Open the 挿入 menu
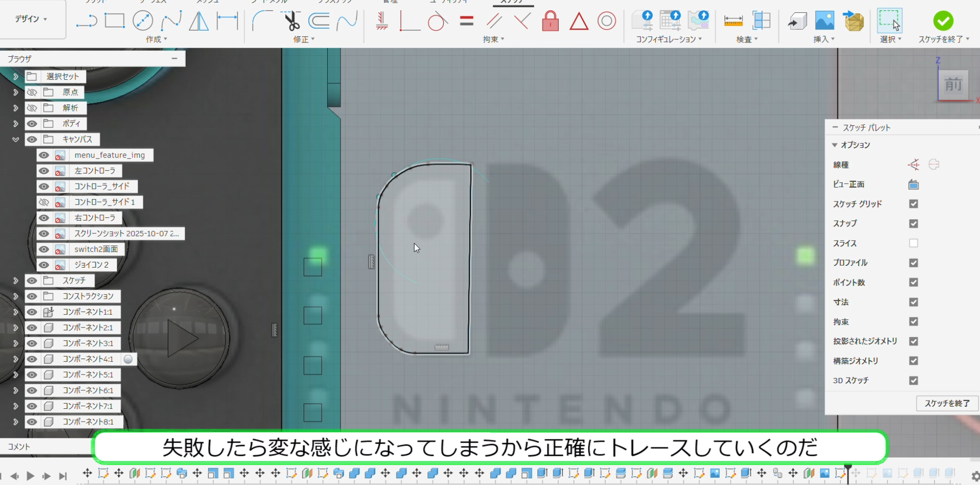Screen dimensions: 980x485 click(x=824, y=39)
